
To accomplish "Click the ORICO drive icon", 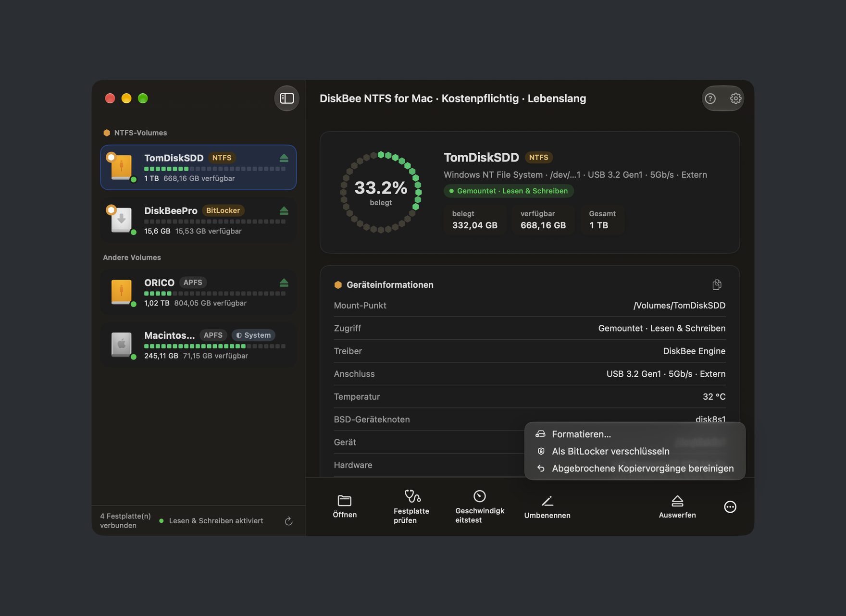I will click(122, 292).
